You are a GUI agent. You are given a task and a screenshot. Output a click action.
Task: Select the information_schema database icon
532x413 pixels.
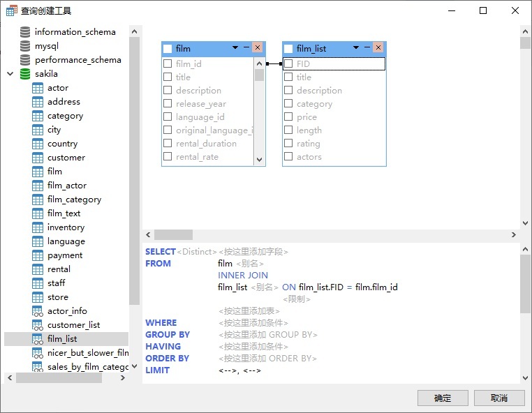point(25,32)
